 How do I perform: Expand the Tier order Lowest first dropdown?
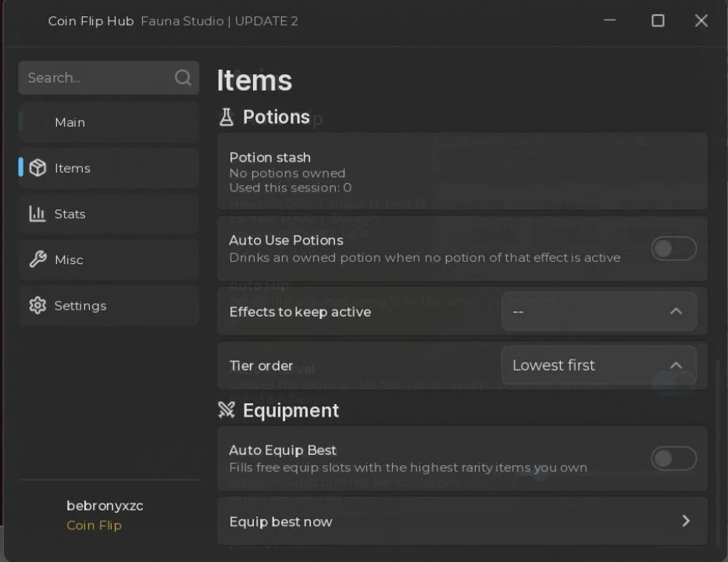[x=599, y=365]
